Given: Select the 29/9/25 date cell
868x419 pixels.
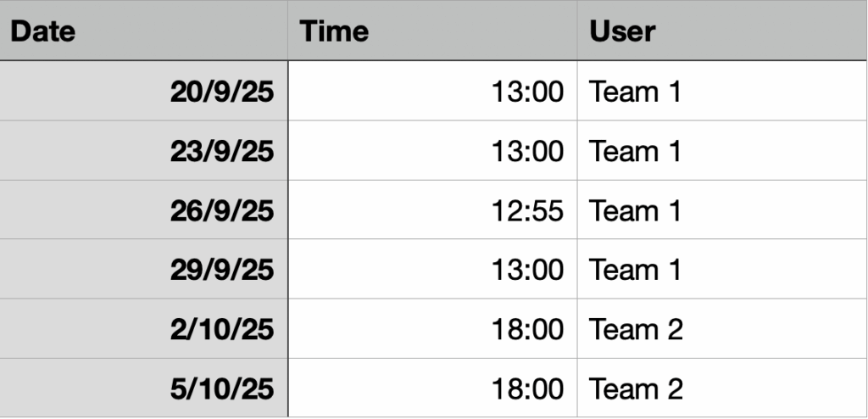Looking at the screenshot, I should (x=222, y=270).
